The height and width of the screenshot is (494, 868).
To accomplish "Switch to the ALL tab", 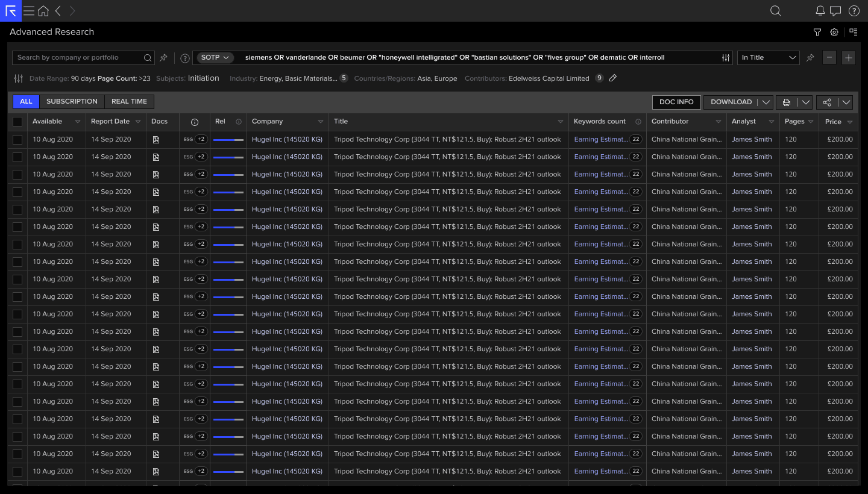I will [x=26, y=102].
